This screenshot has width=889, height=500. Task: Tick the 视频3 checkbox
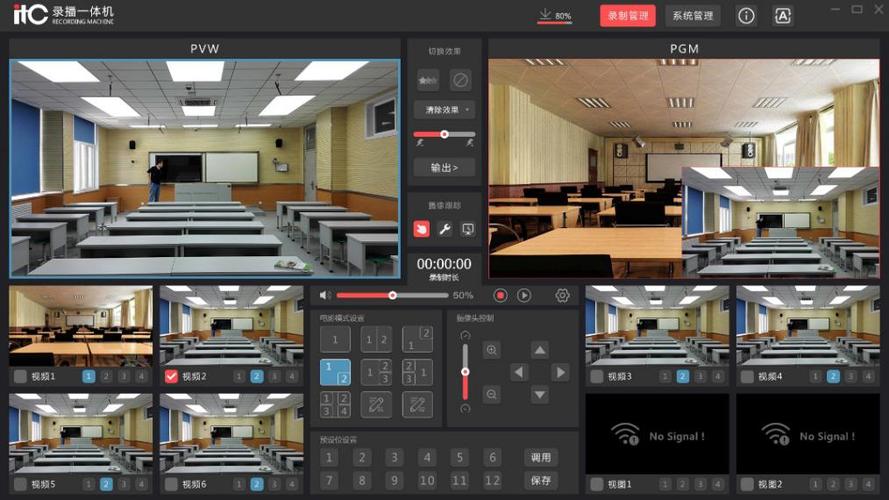(596, 377)
